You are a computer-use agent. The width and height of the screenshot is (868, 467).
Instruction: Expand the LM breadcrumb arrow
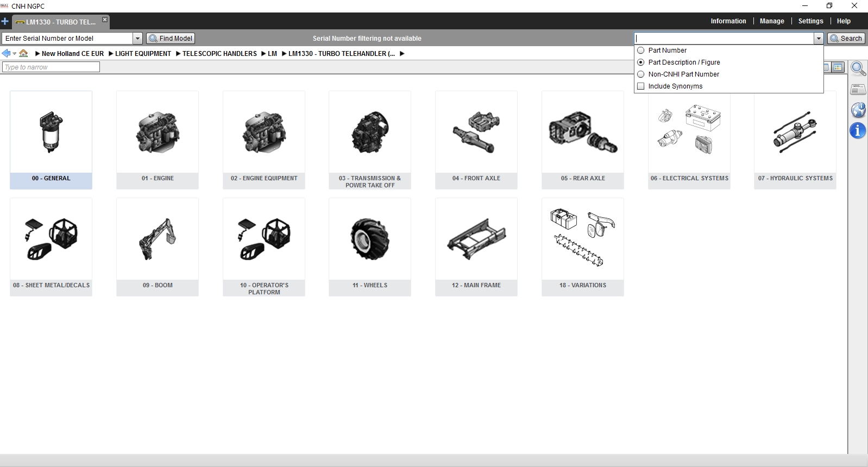[x=263, y=54]
